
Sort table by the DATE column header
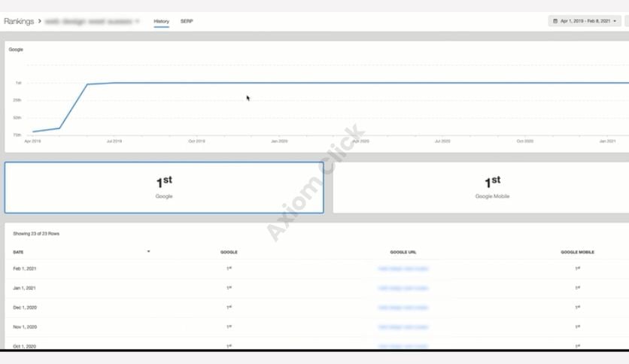[18, 252]
